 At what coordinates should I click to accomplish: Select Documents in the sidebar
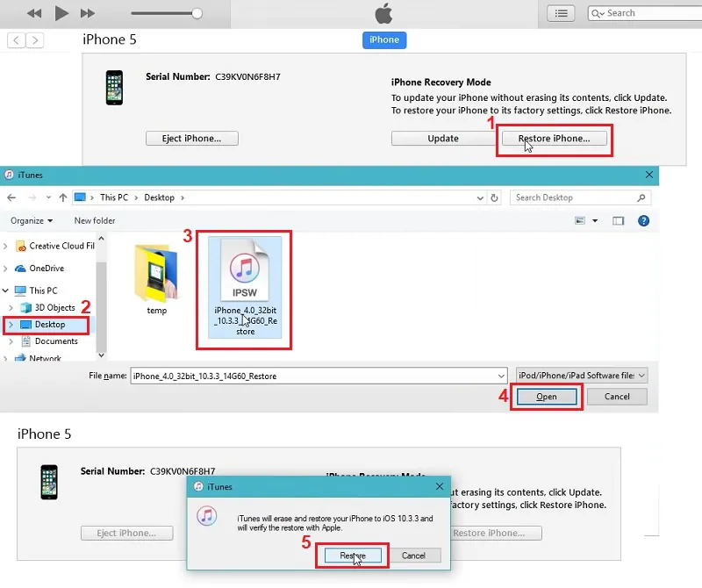pyautogui.click(x=50, y=341)
